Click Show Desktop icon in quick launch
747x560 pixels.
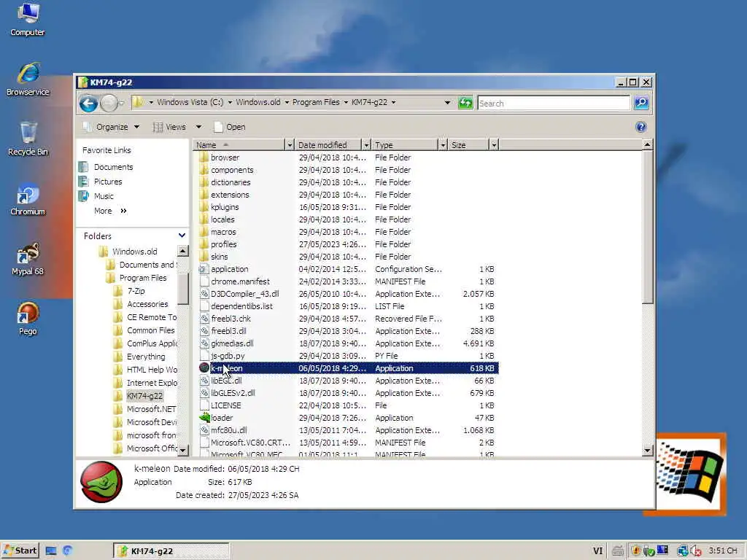(x=51, y=551)
